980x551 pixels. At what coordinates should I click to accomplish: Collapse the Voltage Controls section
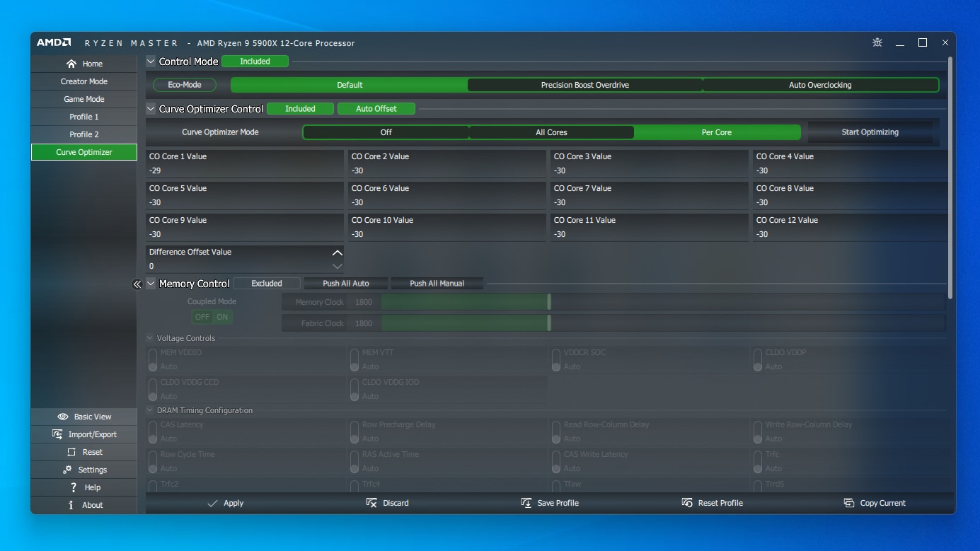(150, 338)
